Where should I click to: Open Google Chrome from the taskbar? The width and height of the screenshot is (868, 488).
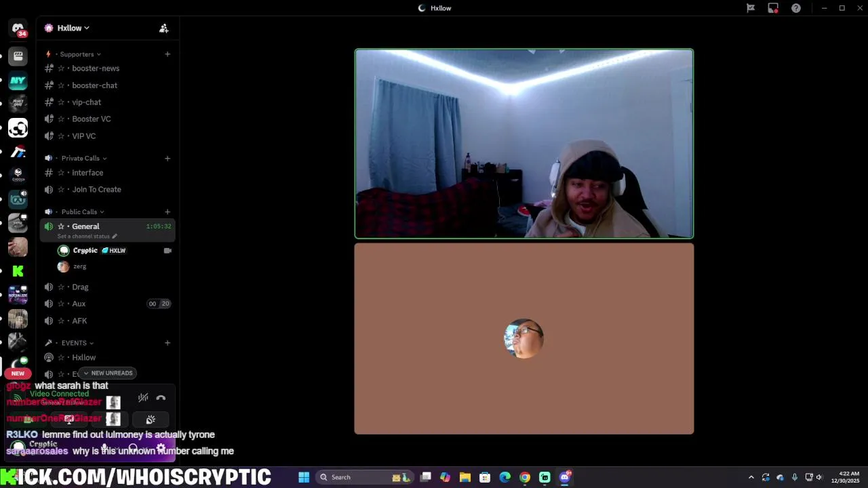point(525,477)
